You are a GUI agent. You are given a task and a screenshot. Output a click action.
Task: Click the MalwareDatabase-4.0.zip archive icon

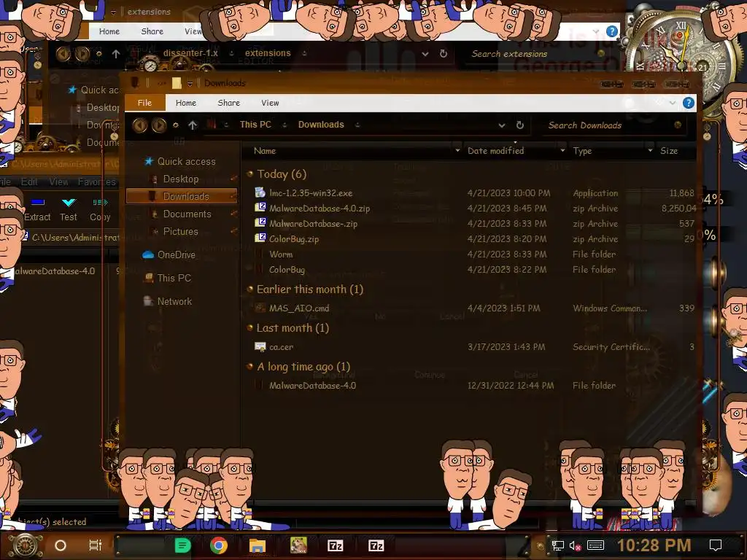260,208
